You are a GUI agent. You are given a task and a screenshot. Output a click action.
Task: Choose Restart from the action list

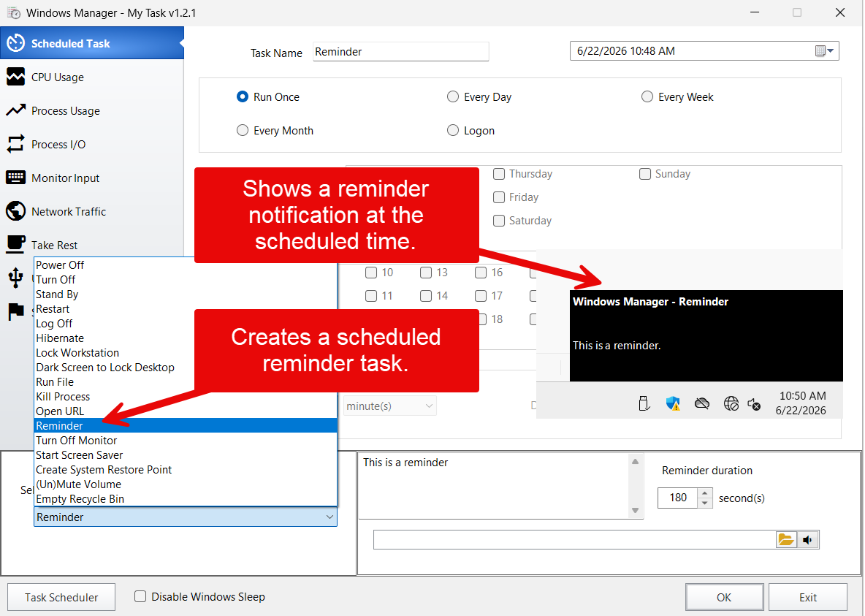point(186,309)
